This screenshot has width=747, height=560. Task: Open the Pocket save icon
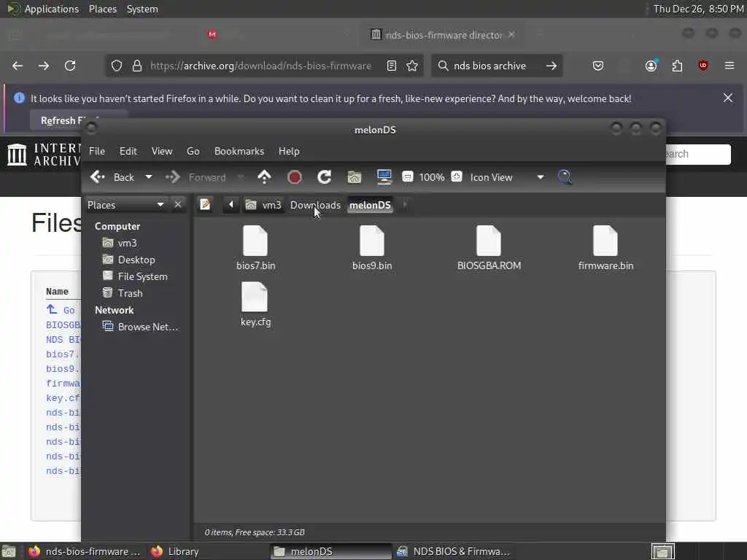pos(598,66)
